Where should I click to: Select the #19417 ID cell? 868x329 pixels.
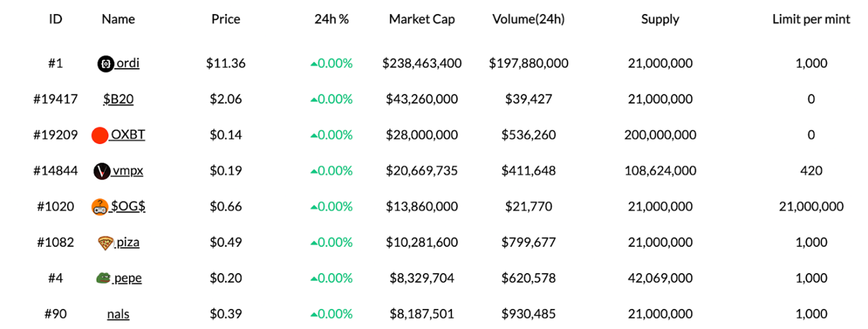pos(55,99)
